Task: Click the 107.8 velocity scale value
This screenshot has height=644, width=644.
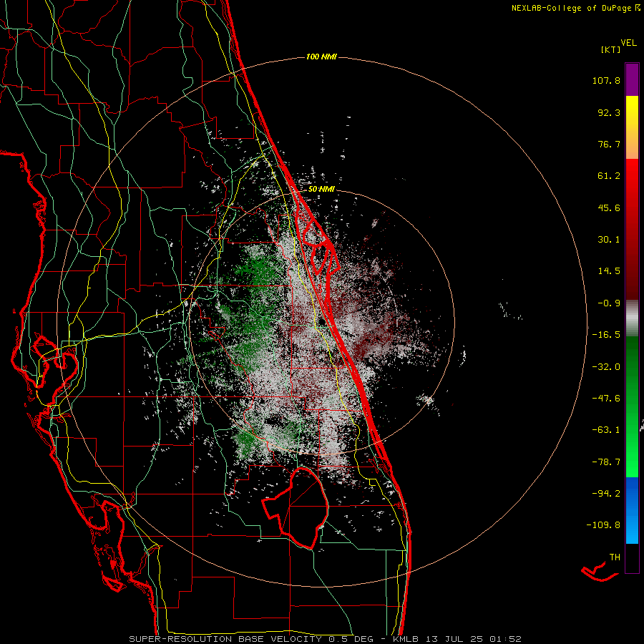Action: point(606,80)
